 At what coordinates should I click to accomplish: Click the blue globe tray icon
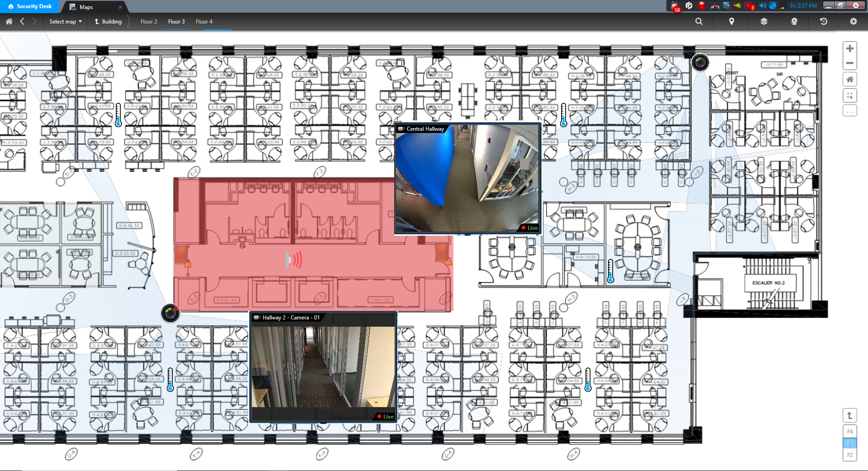773,6
